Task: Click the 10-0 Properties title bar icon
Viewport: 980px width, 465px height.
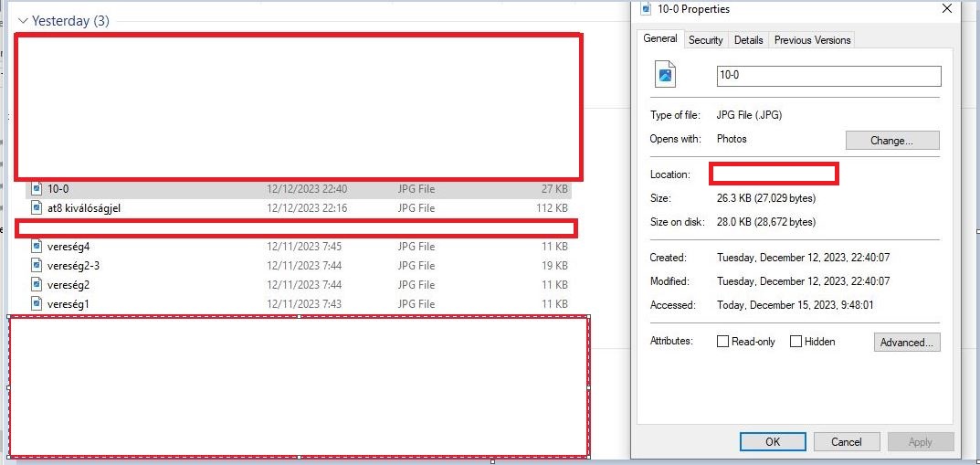Action: coord(647,9)
